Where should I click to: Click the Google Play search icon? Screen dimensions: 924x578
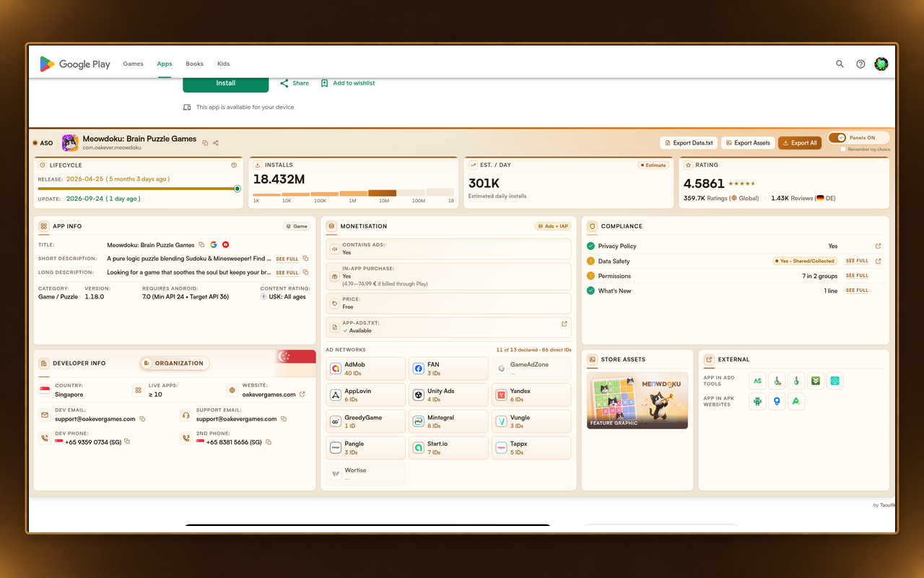840,64
